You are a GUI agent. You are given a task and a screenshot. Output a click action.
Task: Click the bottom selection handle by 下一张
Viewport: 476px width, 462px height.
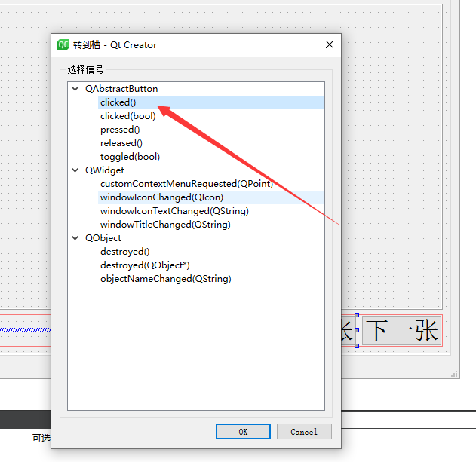pos(357,346)
